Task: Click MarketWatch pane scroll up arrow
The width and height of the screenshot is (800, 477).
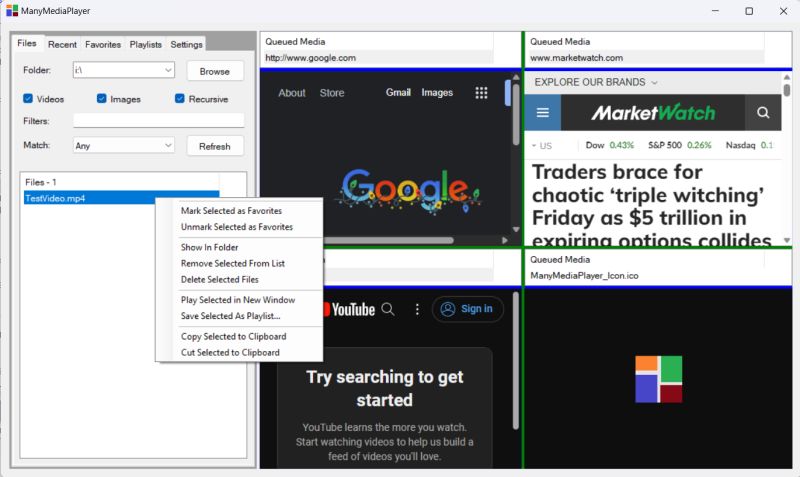Action: pyautogui.click(x=787, y=77)
